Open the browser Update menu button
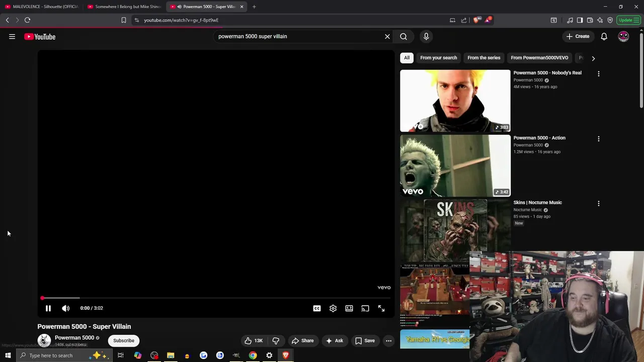Screen dimensions: 644x362 click(629, 20)
